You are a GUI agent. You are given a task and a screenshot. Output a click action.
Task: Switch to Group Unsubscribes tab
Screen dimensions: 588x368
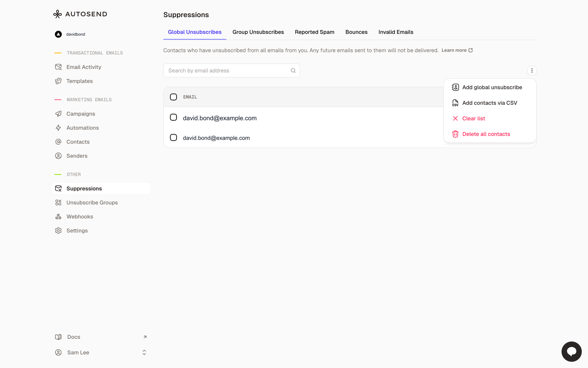(258, 32)
